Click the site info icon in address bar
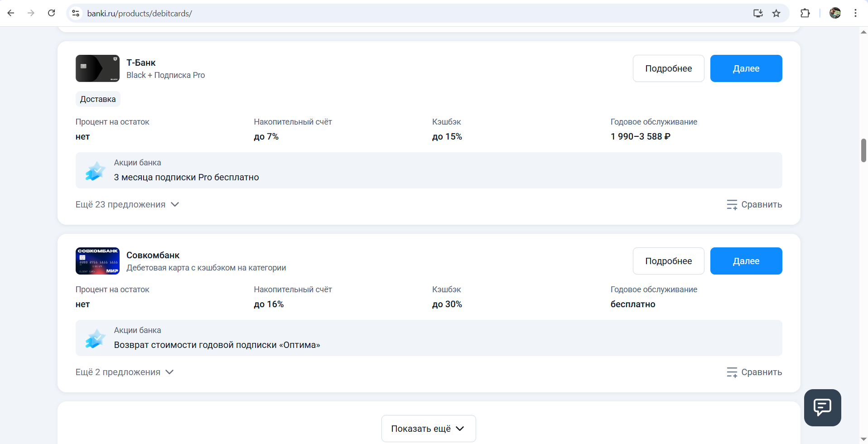This screenshot has width=868, height=444. (x=76, y=13)
